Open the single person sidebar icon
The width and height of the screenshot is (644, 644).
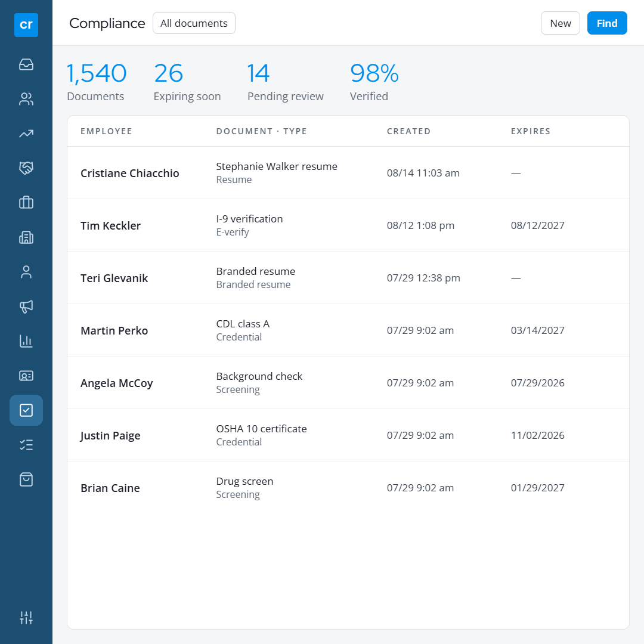click(x=26, y=272)
